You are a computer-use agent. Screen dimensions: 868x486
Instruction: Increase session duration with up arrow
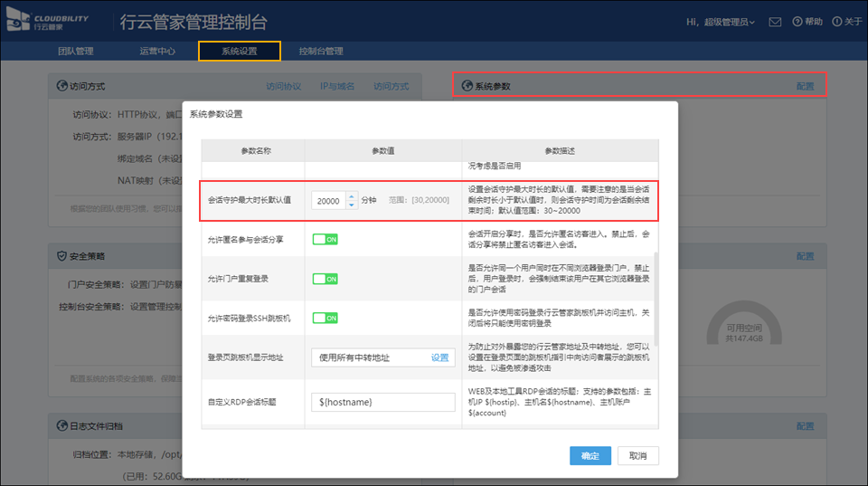tap(352, 195)
